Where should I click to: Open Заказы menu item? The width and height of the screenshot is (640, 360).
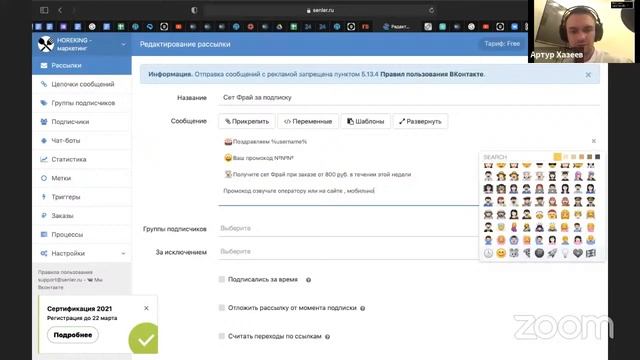82,216
